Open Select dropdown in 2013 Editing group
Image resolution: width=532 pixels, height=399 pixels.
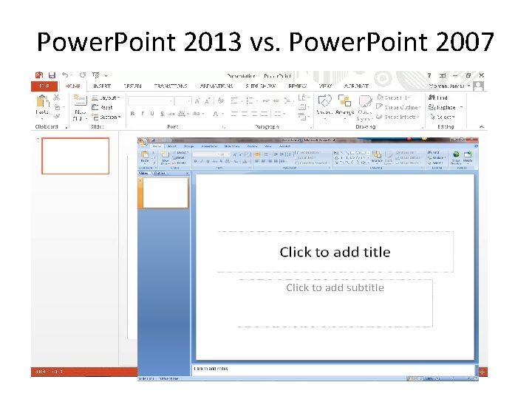(442, 117)
